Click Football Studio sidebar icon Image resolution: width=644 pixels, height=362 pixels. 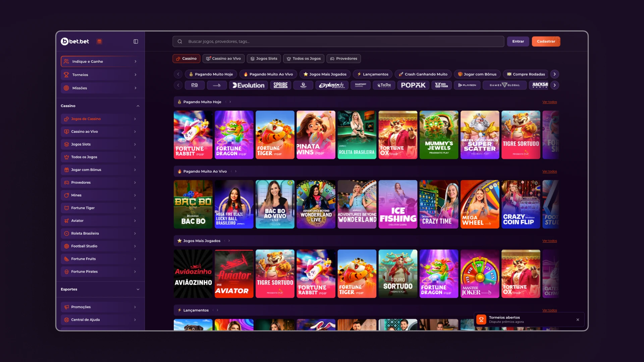[66, 246]
